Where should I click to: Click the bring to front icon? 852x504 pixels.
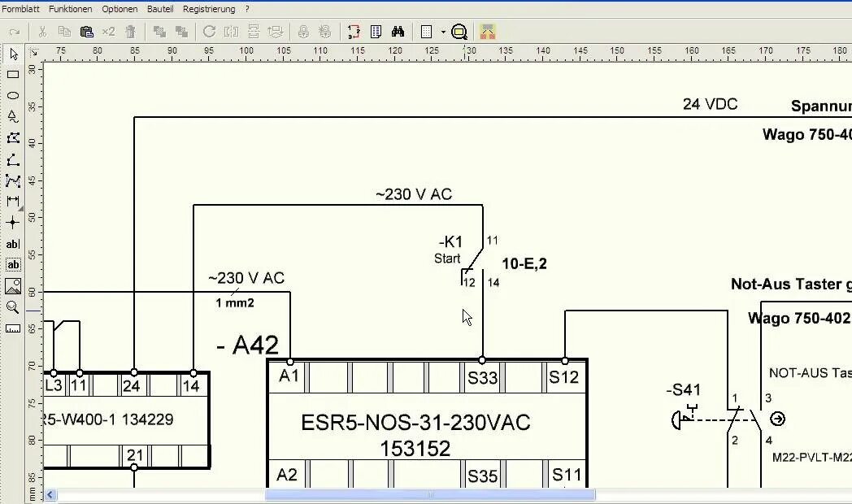tap(159, 32)
